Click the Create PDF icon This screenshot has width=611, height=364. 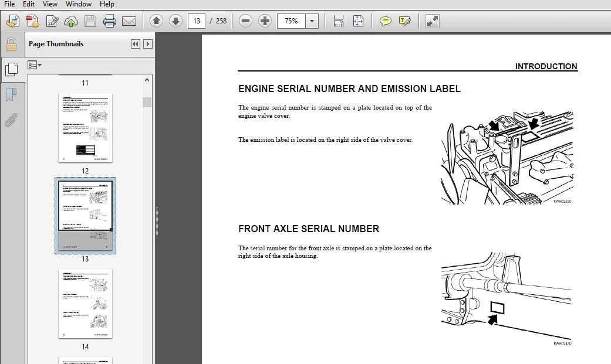(x=13, y=21)
